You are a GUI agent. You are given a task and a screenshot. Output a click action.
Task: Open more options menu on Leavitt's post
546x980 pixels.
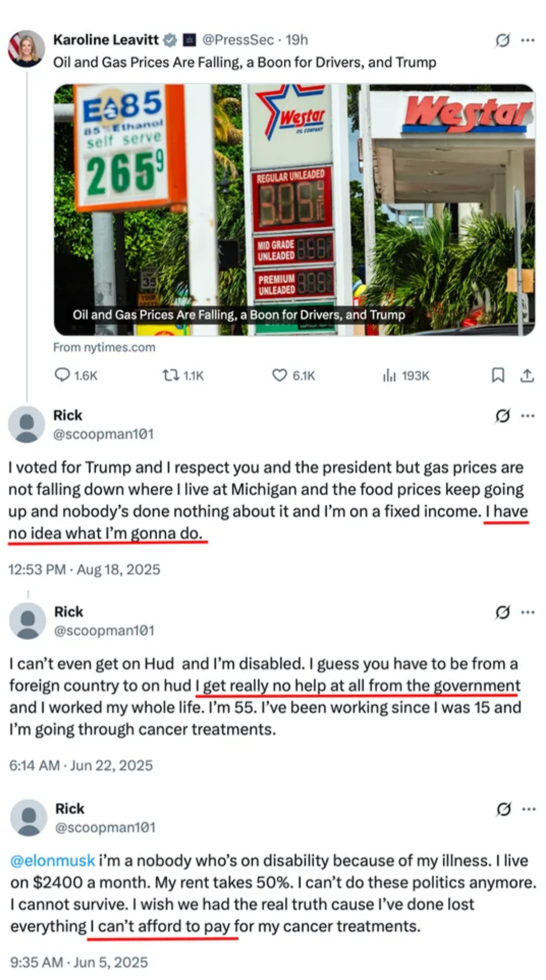coord(527,40)
